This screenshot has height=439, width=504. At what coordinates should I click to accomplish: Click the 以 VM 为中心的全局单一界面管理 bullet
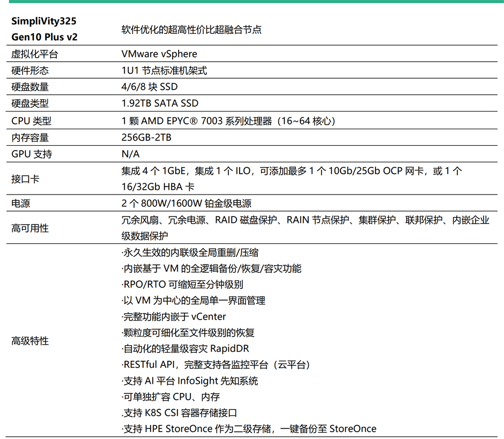tap(193, 301)
